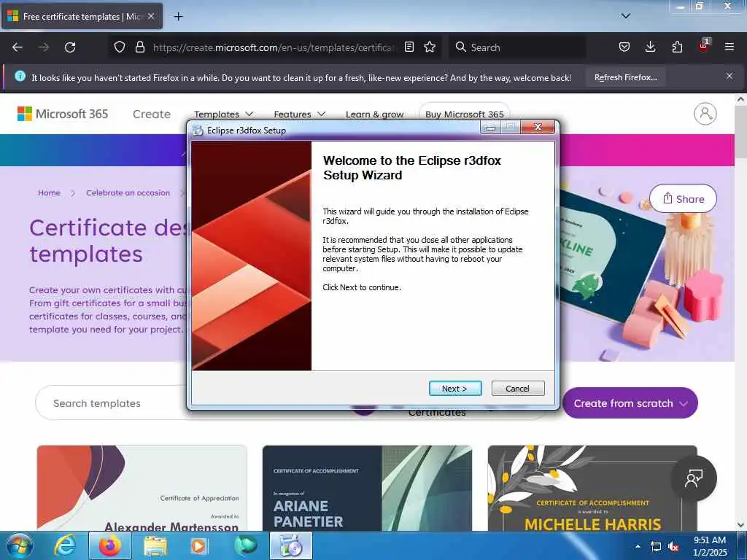This screenshot has height=560, width=747.
Task: Open the extensions puzzle piece icon
Action: 677,47
